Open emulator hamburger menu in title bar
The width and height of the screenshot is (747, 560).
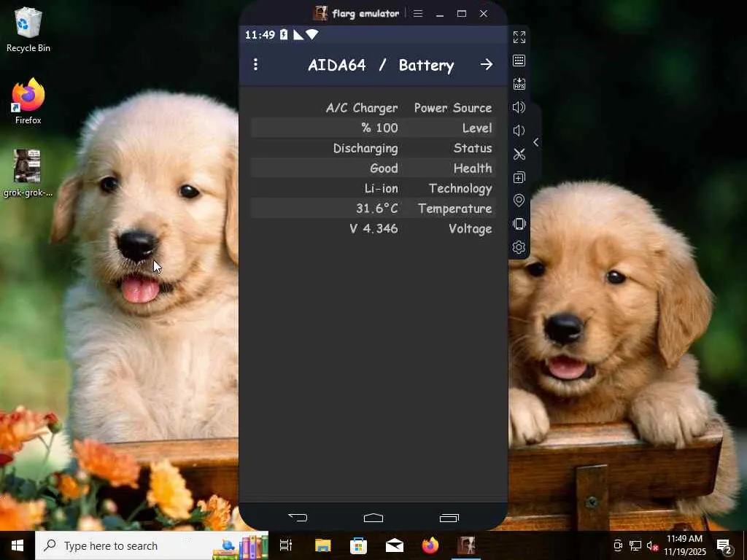point(418,13)
